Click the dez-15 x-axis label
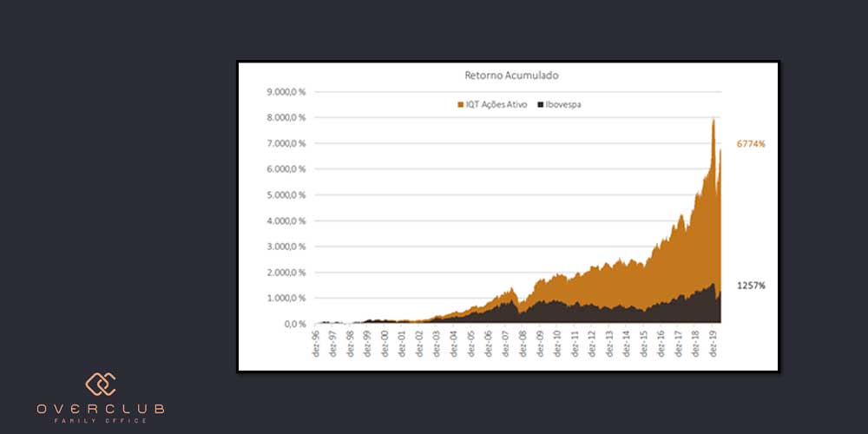Viewport: 868px width, 434px height. [x=643, y=343]
